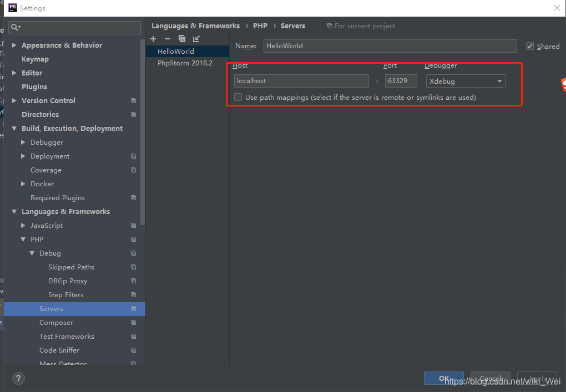
Task: Click the import server icon
Action: 196,39
